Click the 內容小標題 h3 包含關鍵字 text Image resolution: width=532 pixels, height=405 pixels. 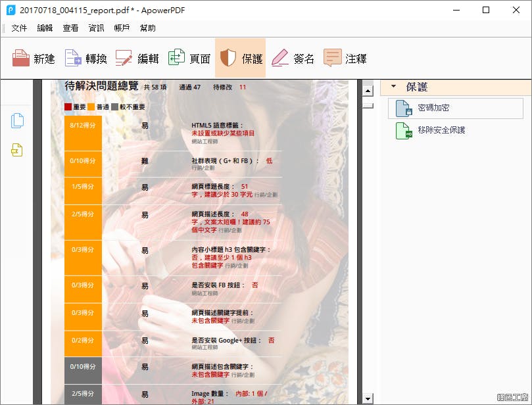231,250
